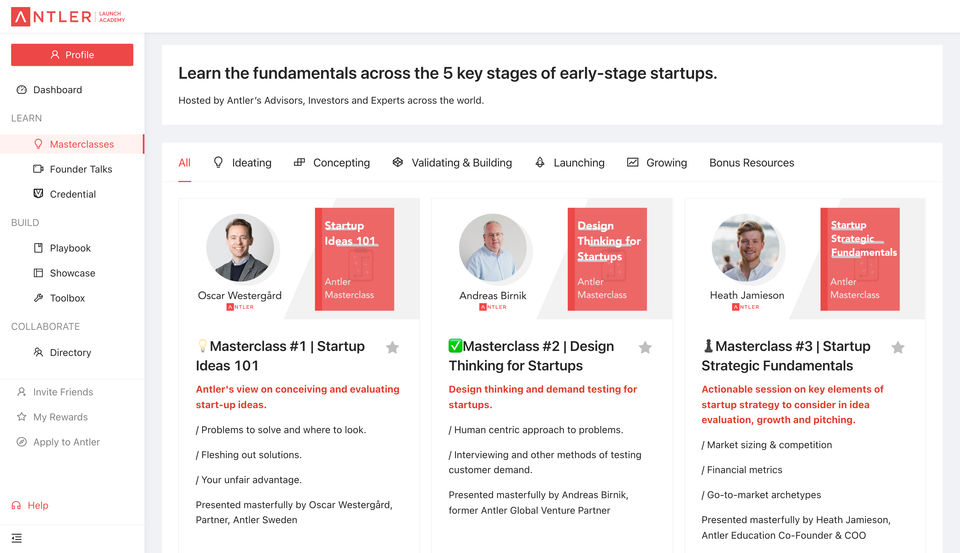
Task: Favorite Masterclass #3 with star
Action: [898, 348]
